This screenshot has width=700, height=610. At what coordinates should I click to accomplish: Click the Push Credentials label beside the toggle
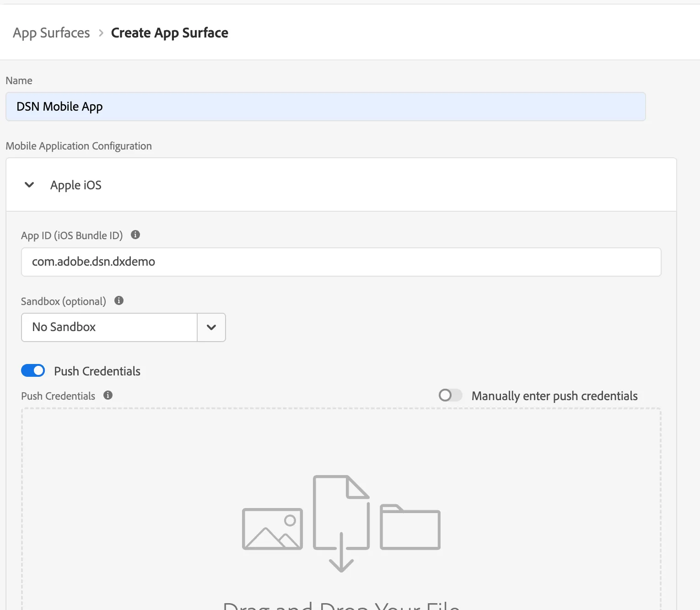97,371
